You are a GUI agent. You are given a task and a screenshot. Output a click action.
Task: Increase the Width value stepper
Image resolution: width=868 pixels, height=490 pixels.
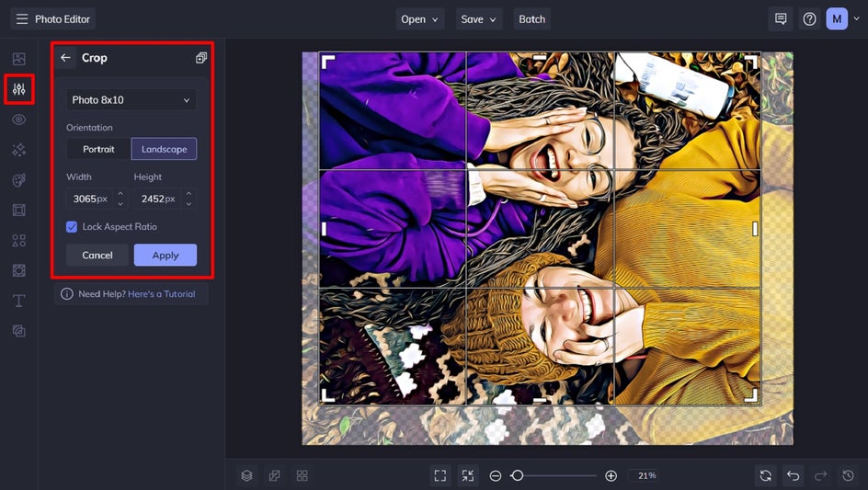point(120,193)
